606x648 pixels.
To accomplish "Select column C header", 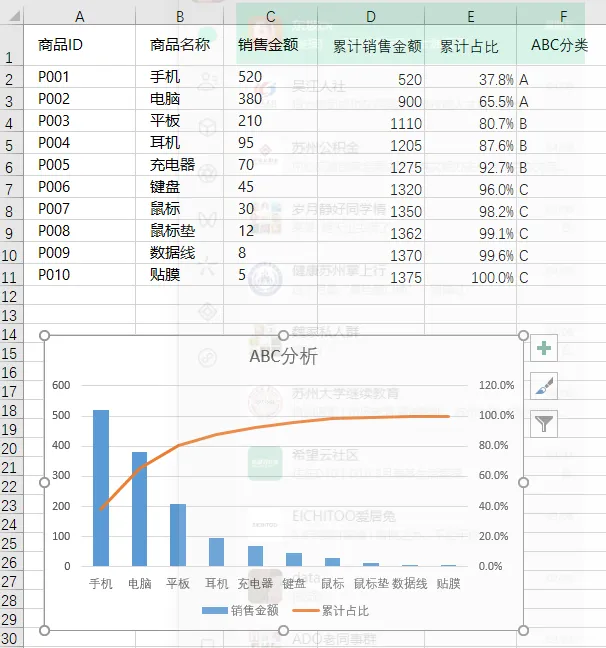I will pos(270,16).
